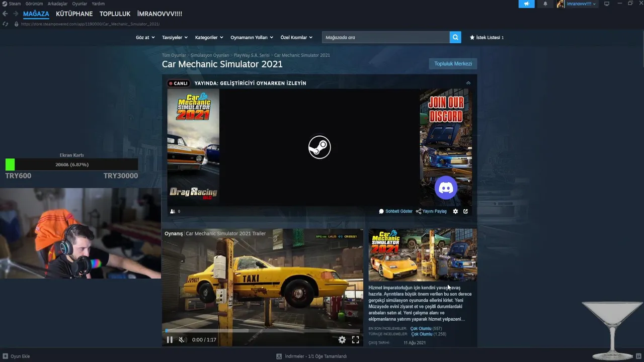Pause the trailer video
Screen dimensions: 644x362
click(x=170, y=340)
